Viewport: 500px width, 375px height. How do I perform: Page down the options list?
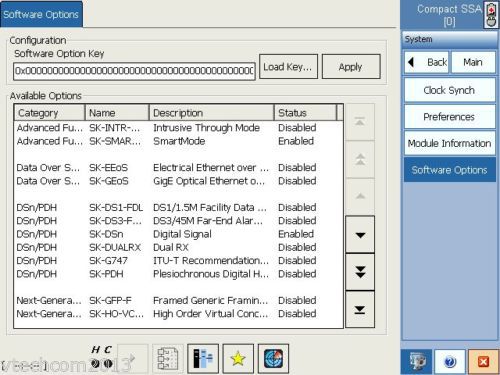[360, 272]
